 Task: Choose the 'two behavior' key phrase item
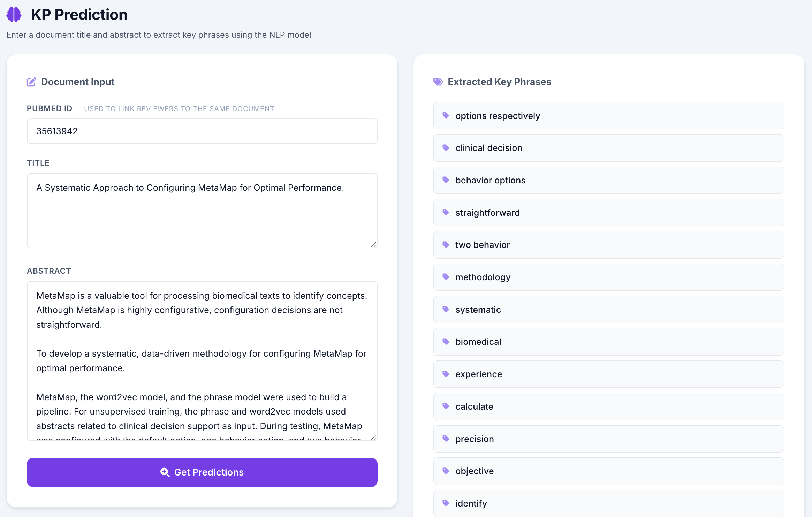pos(608,245)
